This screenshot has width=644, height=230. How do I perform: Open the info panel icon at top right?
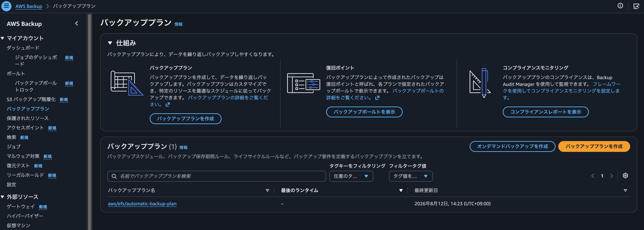[x=620, y=6]
